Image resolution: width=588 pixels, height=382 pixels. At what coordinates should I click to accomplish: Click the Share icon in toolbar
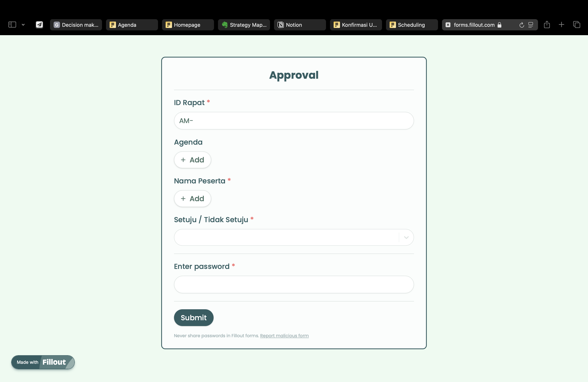click(x=547, y=24)
